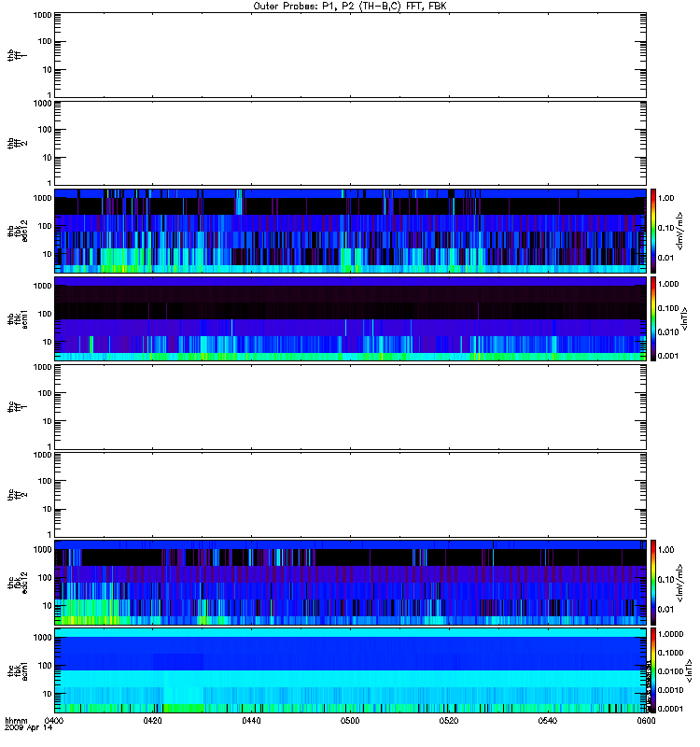Select the 0500 time axis label

(x=350, y=720)
